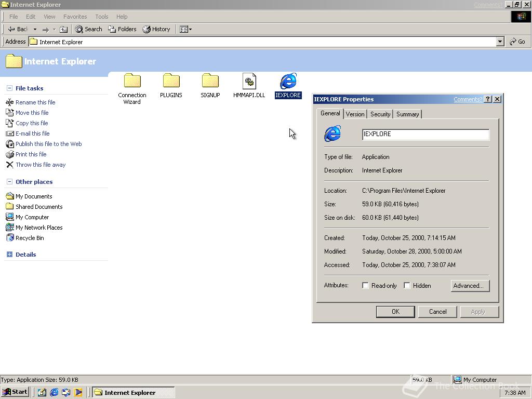Select the HMMAPI.DLL file icon

[x=249, y=81]
